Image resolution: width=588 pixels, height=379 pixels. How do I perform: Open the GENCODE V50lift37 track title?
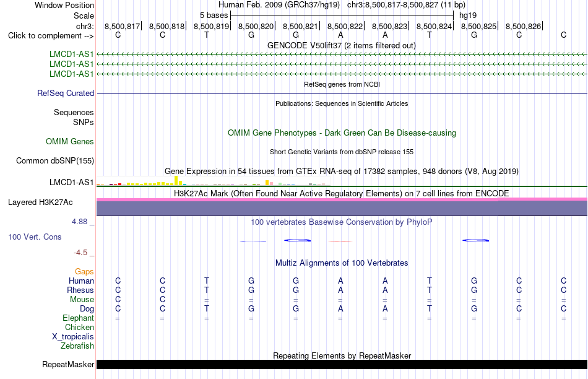(342, 45)
